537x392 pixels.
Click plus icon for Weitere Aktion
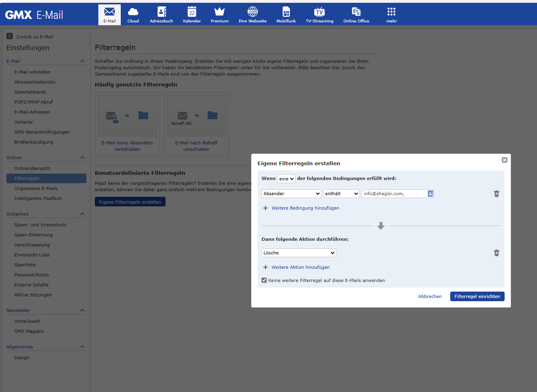click(266, 267)
